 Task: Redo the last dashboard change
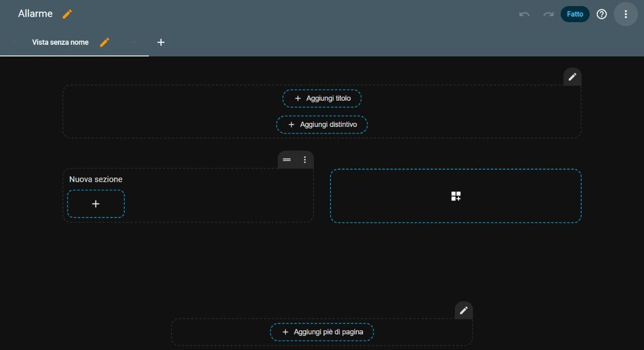(x=548, y=14)
